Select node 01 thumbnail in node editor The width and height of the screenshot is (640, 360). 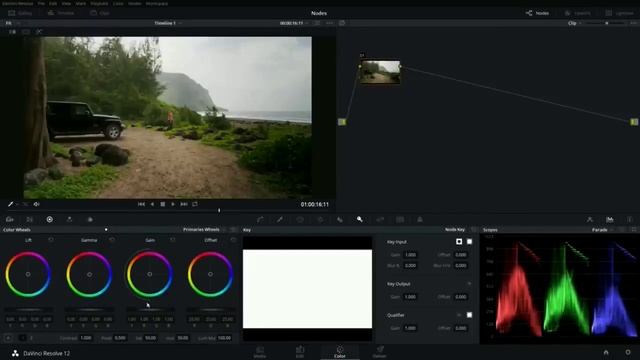380,72
